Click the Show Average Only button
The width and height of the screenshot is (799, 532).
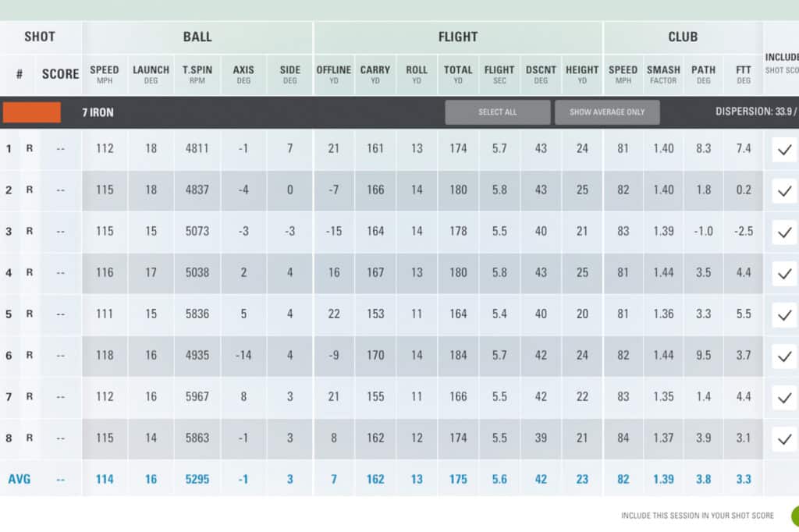point(607,112)
